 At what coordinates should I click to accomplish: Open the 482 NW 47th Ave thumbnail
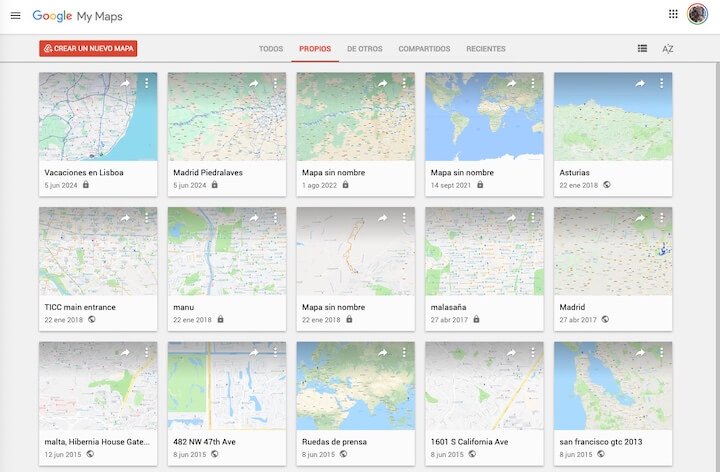click(227, 386)
